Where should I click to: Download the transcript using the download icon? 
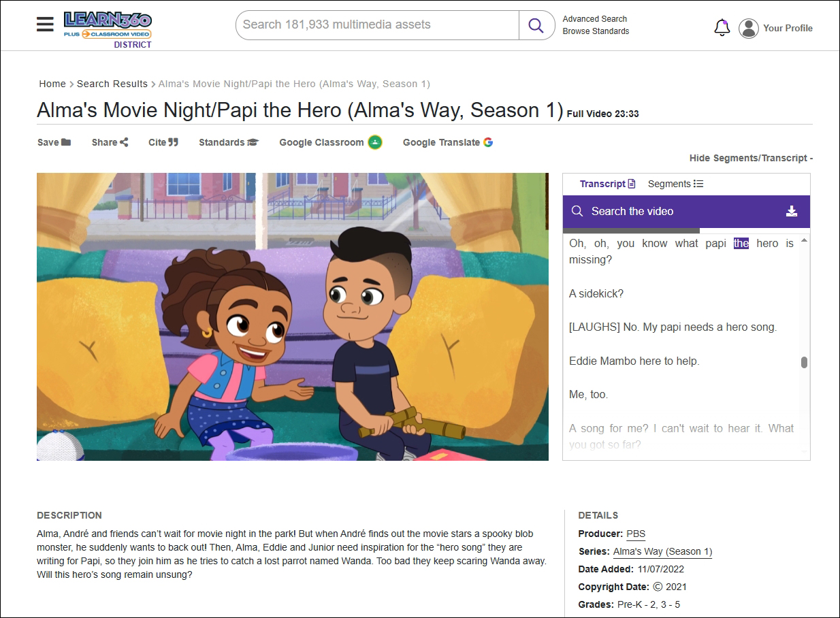click(792, 211)
